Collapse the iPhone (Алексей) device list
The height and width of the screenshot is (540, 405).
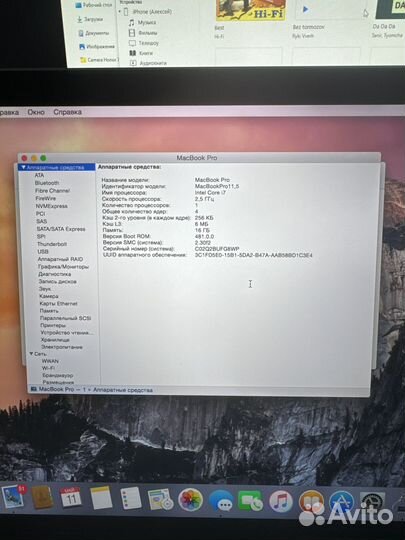120,11
